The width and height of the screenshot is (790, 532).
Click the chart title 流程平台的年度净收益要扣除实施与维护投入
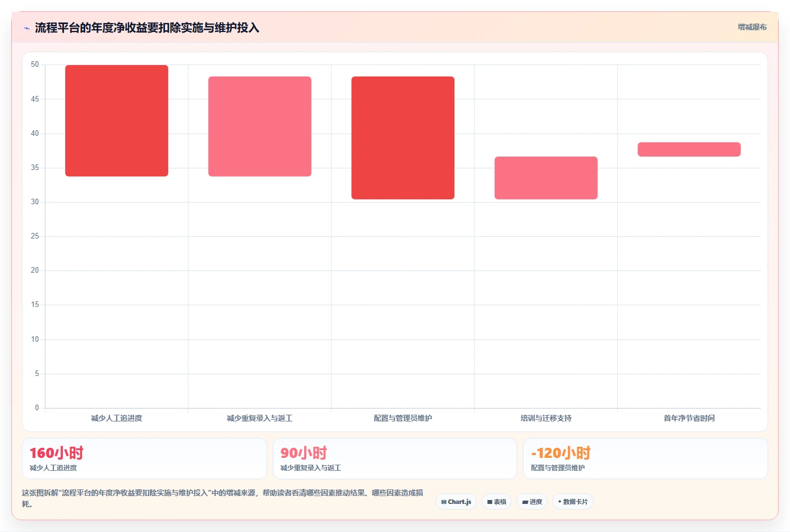pyautogui.click(x=147, y=28)
